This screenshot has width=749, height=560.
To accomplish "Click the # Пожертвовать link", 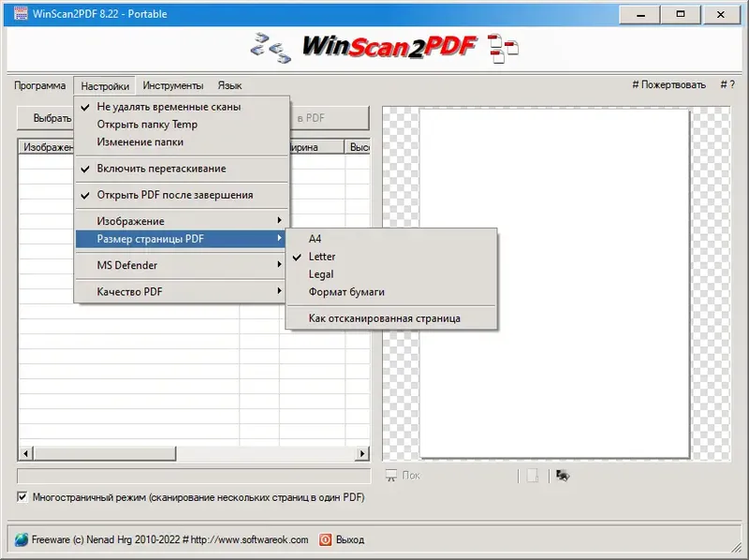I will (x=668, y=85).
